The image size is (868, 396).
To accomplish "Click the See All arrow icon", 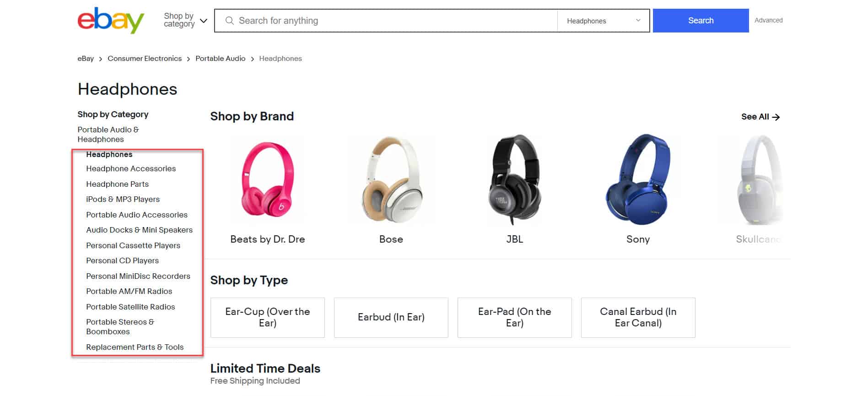I will [776, 117].
